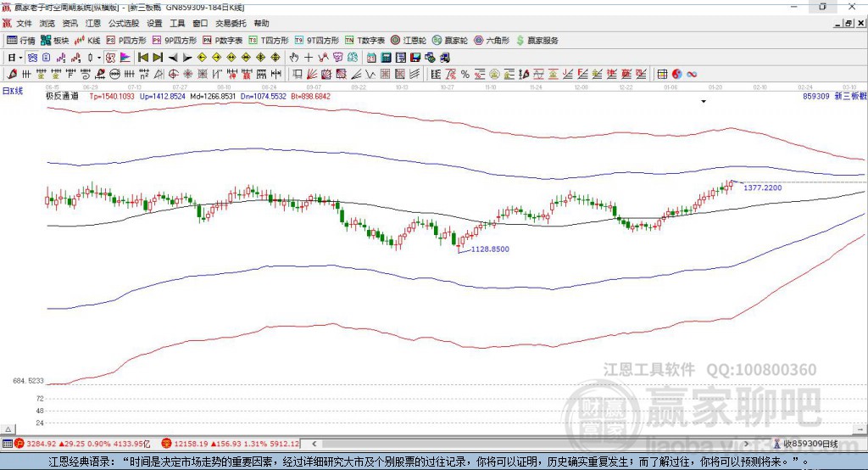Select the circular target crosshair tool

click(173, 75)
